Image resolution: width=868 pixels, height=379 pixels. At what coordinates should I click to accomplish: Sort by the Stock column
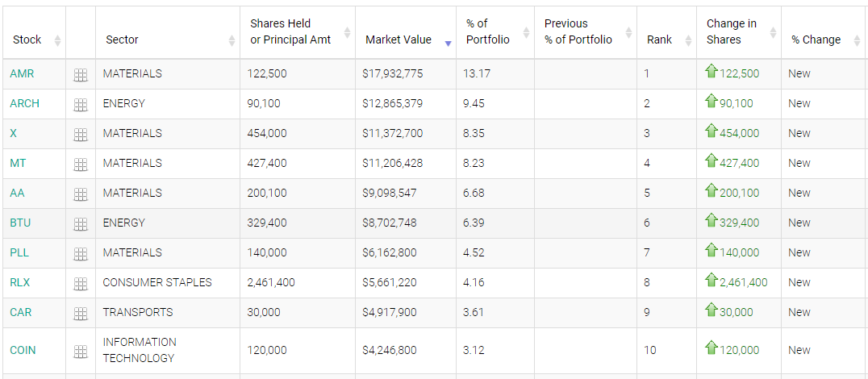tap(27, 40)
